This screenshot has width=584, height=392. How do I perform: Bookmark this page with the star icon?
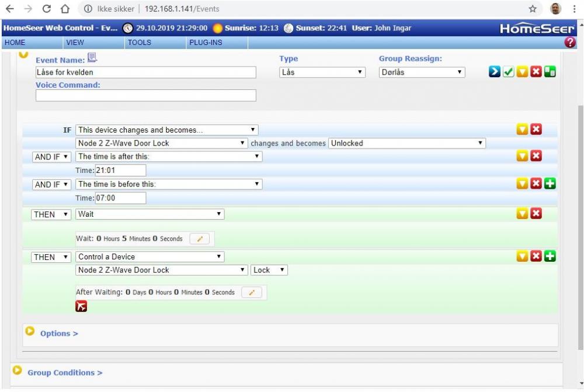click(533, 9)
